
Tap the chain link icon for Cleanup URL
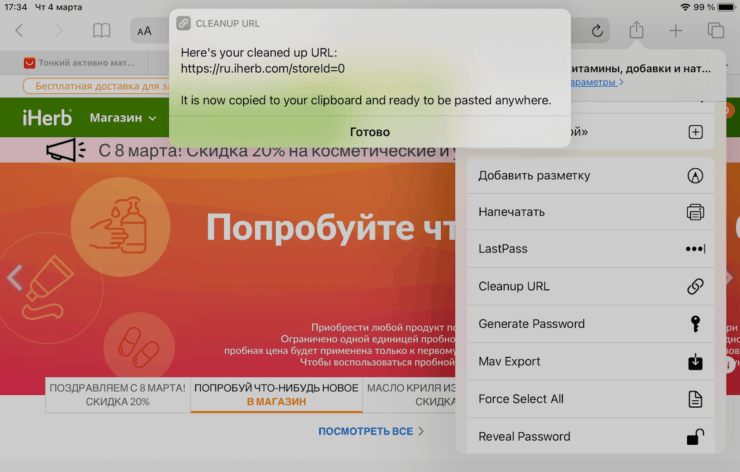tap(695, 287)
